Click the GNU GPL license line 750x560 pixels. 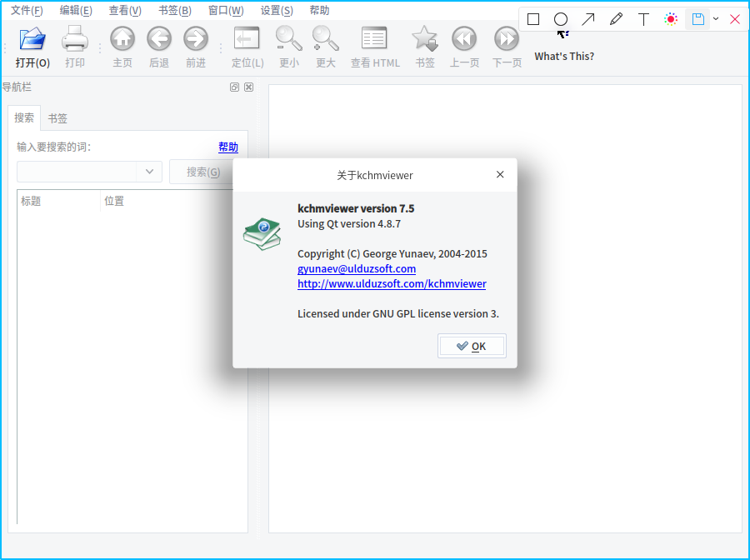click(x=398, y=313)
